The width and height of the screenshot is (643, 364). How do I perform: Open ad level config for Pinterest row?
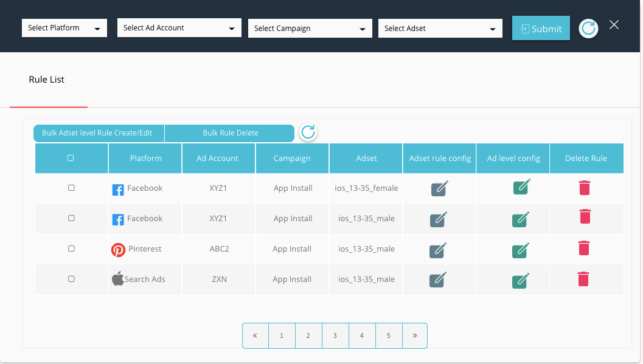(x=521, y=249)
